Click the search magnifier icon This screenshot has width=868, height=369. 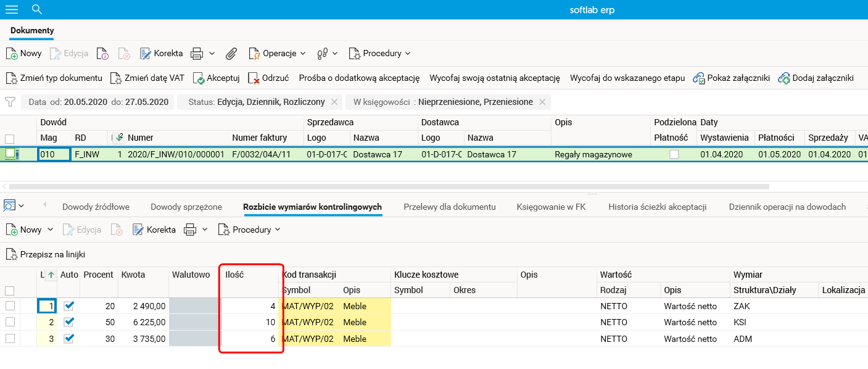[36, 9]
